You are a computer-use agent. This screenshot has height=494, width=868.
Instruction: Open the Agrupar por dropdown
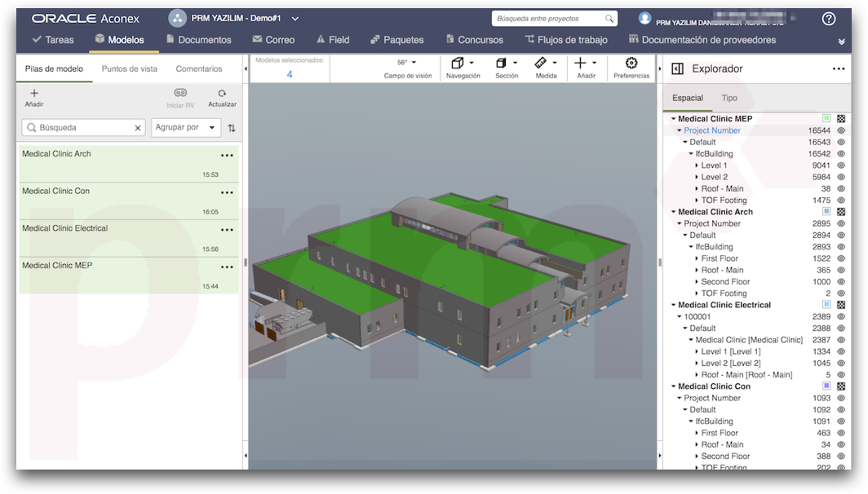(186, 128)
